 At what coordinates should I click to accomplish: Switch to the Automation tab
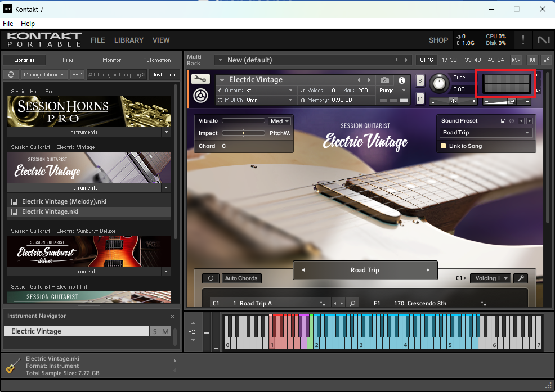(157, 60)
